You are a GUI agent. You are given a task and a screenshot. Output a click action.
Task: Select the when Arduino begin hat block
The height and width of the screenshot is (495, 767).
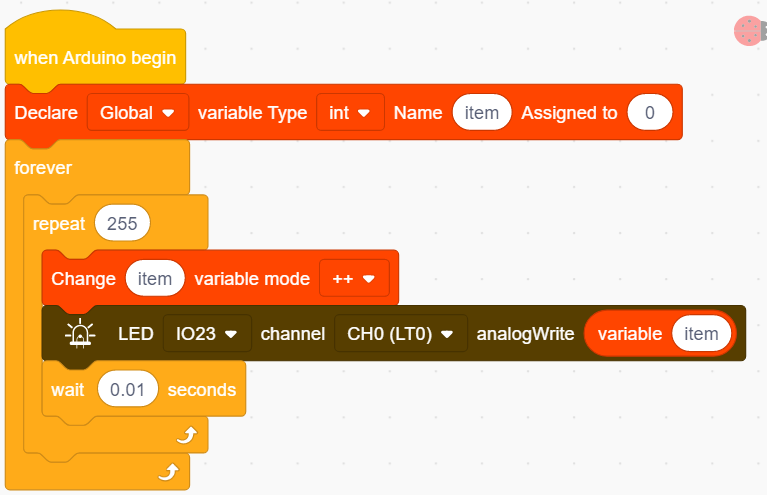(x=95, y=58)
